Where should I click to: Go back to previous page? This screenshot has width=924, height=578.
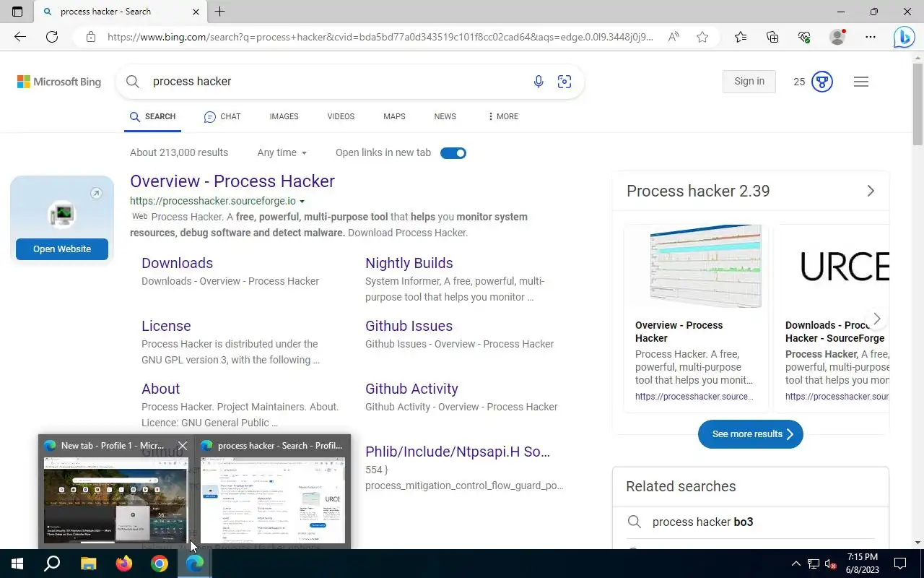coord(20,37)
